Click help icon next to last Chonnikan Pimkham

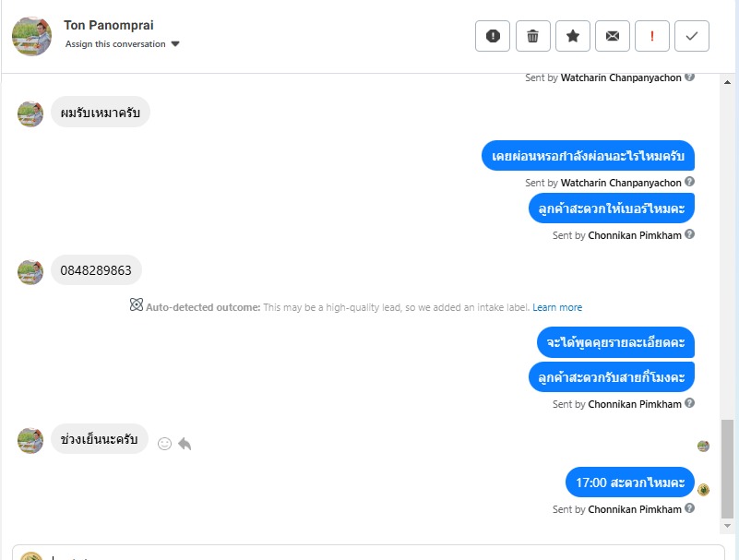[x=690, y=509]
